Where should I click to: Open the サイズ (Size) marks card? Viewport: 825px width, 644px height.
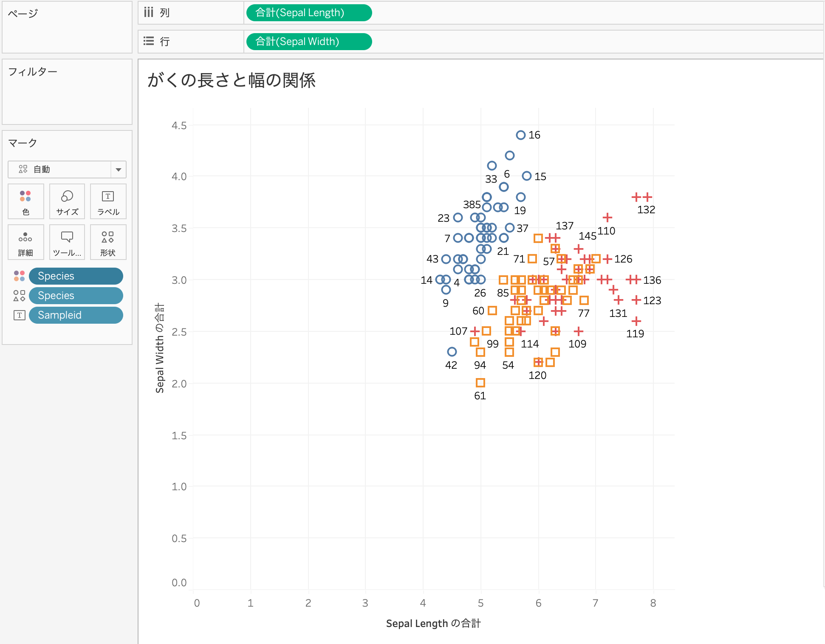click(67, 201)
